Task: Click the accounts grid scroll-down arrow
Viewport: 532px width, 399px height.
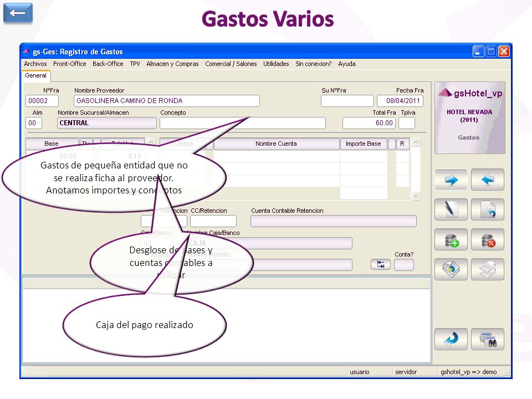Action: coord(416,196)
